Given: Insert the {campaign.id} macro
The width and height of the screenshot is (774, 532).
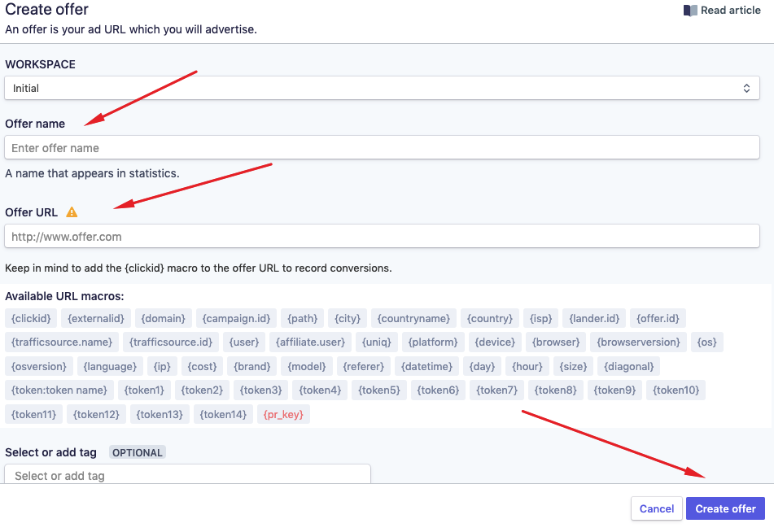Looking at the screenshot, I should 236,317.
